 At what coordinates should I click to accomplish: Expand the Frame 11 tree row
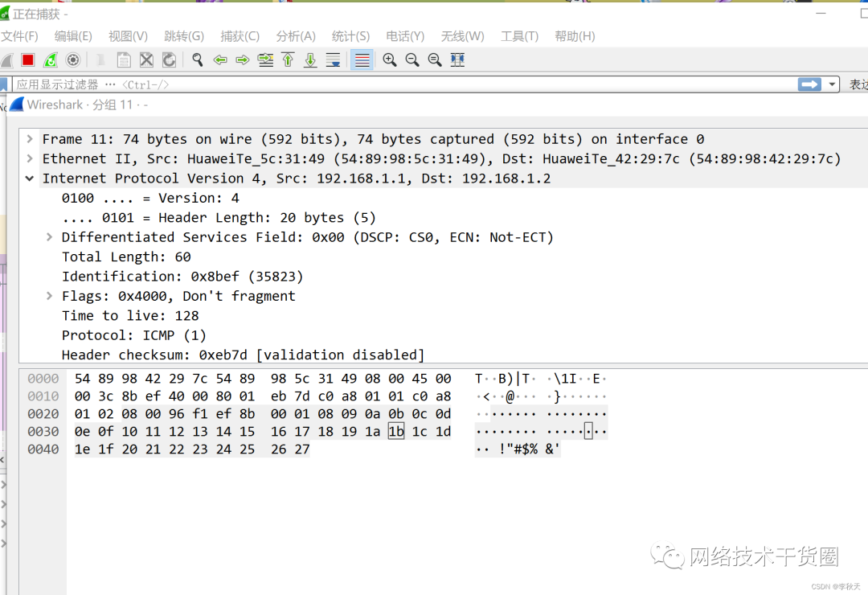point(30,139)
